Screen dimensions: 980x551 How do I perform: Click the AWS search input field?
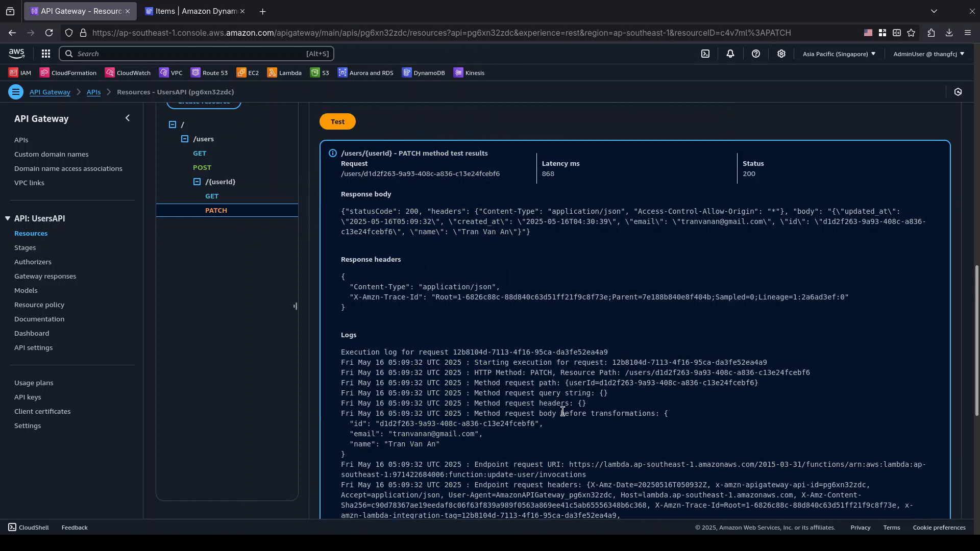click(197, 54)
